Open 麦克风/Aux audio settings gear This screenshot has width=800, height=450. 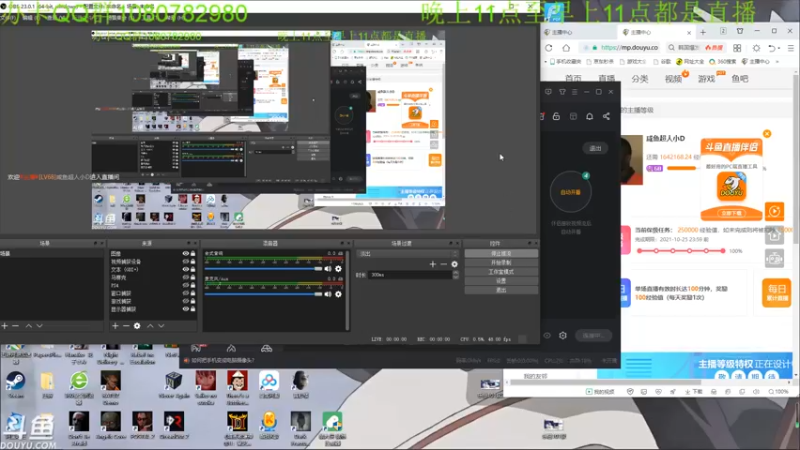click(x=338, y=294)
